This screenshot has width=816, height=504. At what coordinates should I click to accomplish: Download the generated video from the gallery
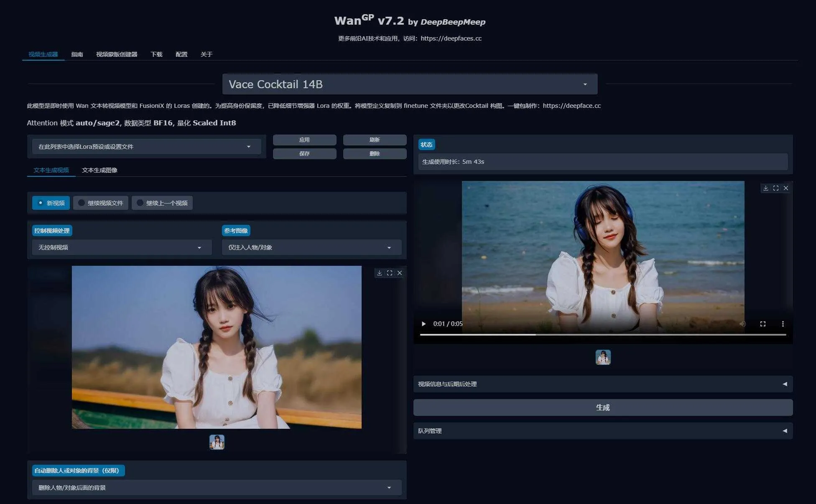pos(766,188)
